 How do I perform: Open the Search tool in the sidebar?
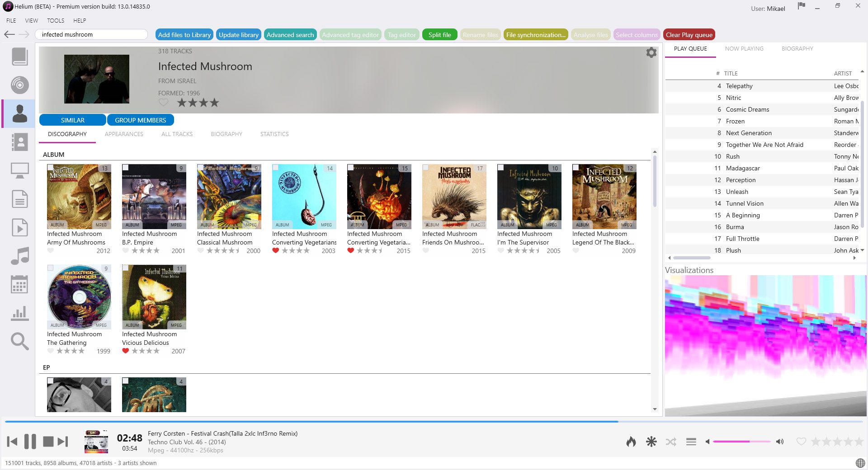19,341
